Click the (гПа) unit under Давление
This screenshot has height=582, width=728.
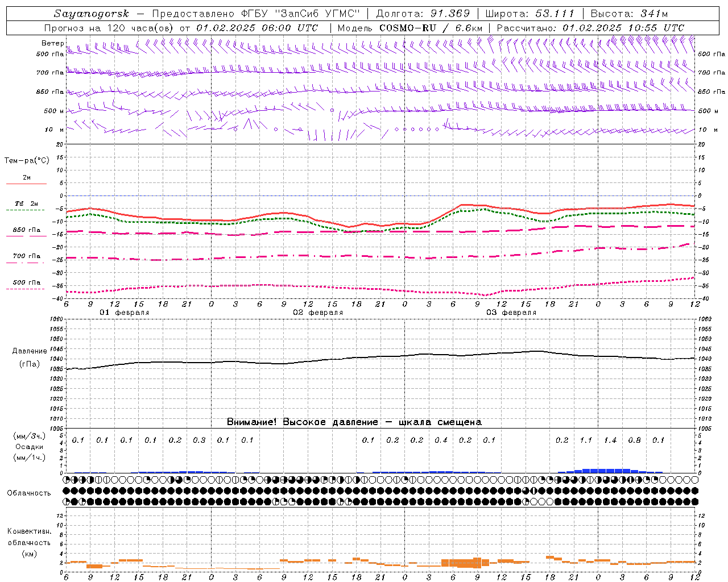tap(30, 364)
